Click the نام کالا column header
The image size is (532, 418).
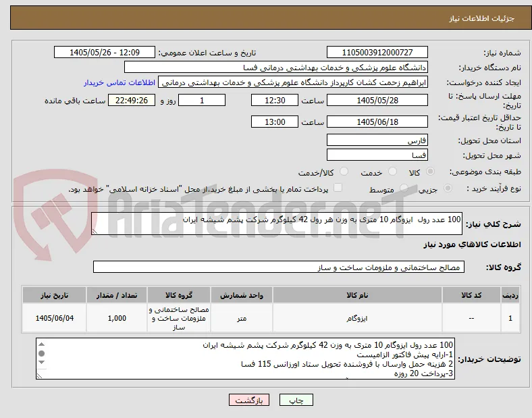357,295
